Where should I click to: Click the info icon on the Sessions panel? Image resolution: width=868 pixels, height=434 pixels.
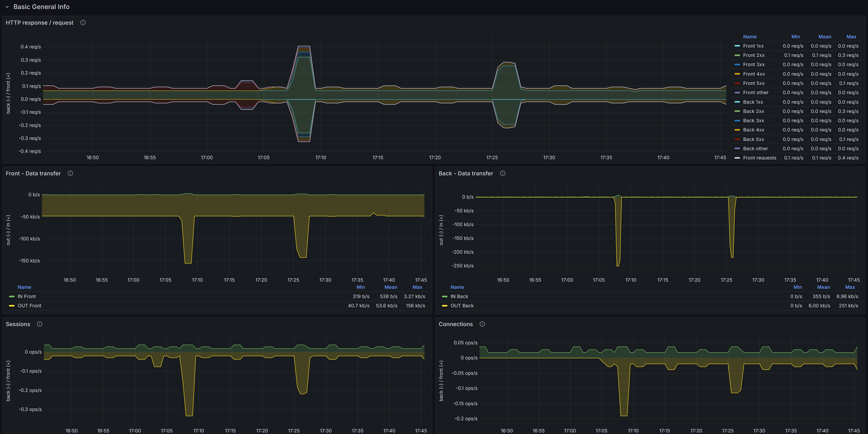(39, 324)
